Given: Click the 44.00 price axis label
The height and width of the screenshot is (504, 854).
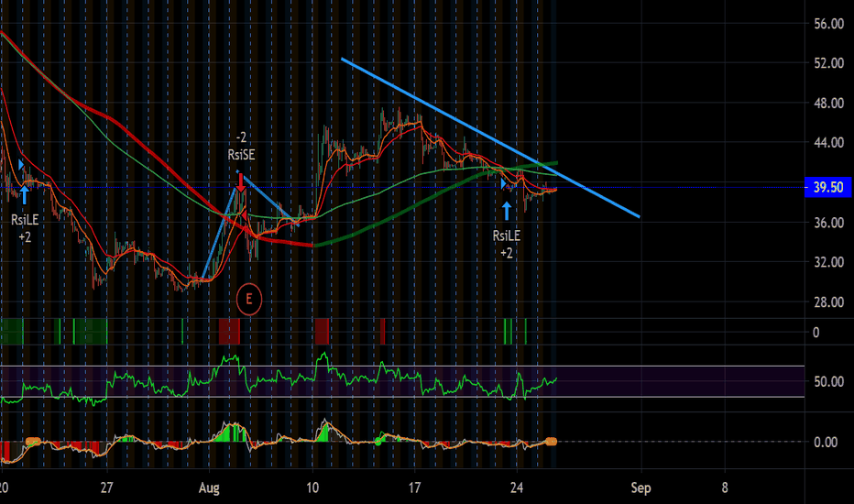Looking at the screenshot, I should 828,143.
